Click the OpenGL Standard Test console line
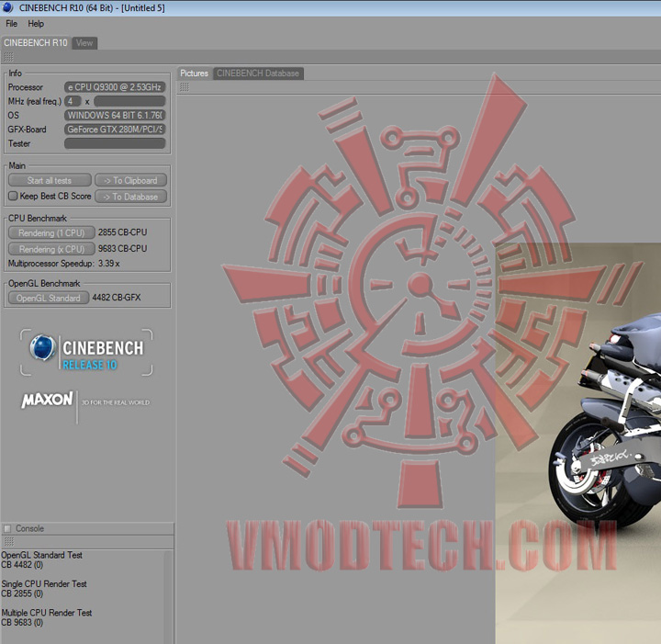 [x=41, y=555]
